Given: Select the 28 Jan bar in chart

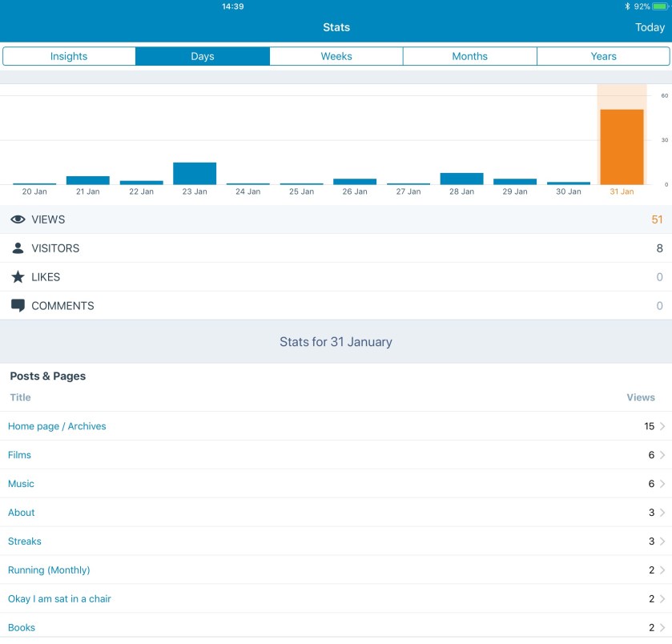Looking at the screenshot, I should (x=461, y=179).
